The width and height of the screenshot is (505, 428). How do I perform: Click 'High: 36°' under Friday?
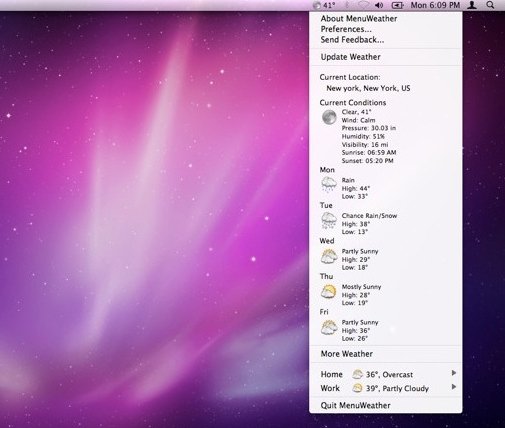[x=356, y=331]
